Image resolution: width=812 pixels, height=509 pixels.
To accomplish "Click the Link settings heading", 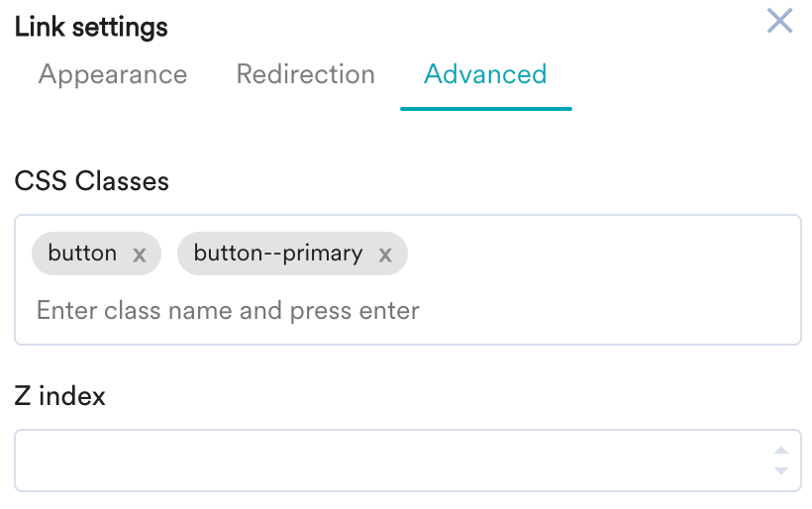I will [x=91, y=27].
